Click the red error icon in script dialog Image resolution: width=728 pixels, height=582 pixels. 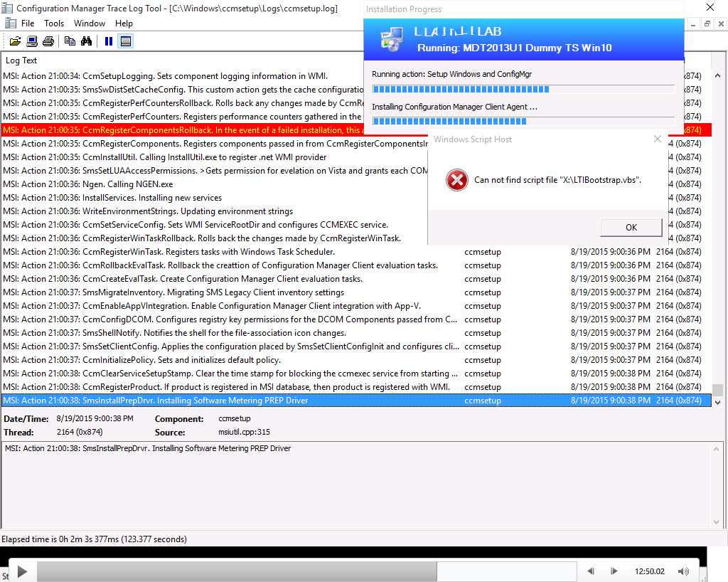click(457, 180)
